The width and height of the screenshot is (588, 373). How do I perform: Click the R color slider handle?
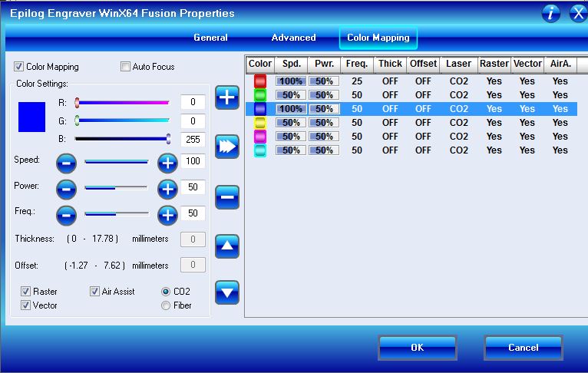point(77,102)
